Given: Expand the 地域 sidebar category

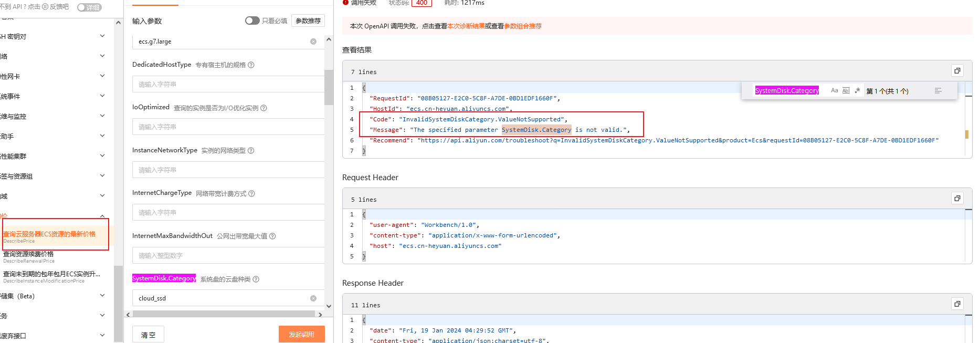Looking at the screenshot, I should [x=102, y=195].
